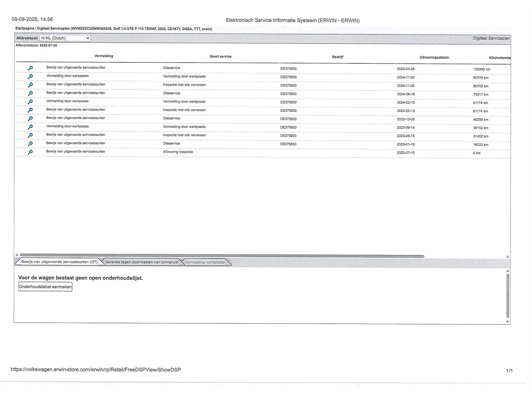Click the horizontal scrollbar thumb

tap(222, 256)
